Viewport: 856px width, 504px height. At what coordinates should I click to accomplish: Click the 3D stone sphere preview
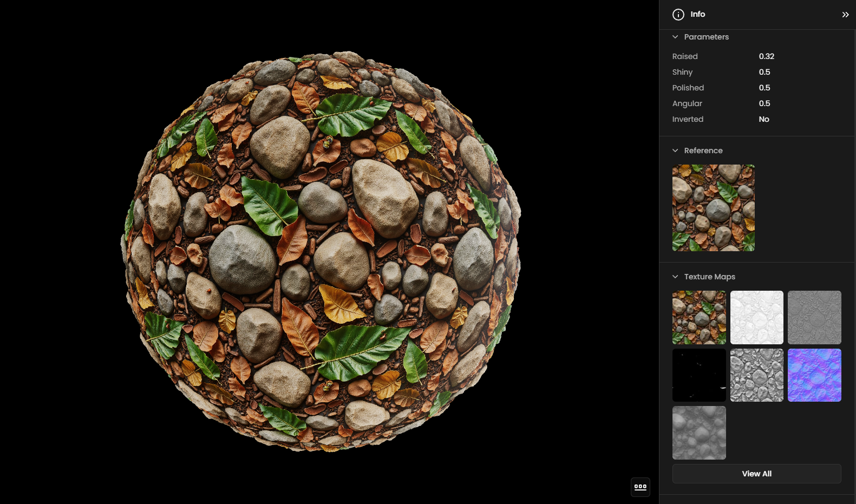pyautogui.click(x=321, y=252)
